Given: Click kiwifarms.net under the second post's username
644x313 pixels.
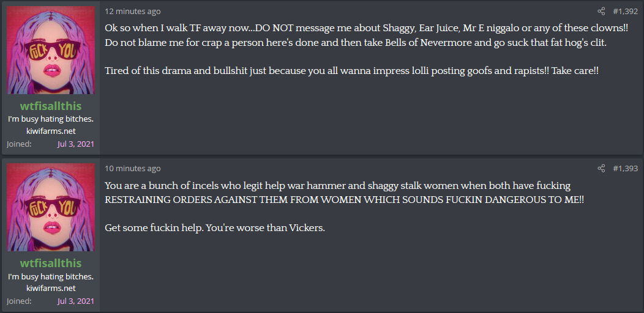Looking at the screenshot, I should [x=51, y=288].
